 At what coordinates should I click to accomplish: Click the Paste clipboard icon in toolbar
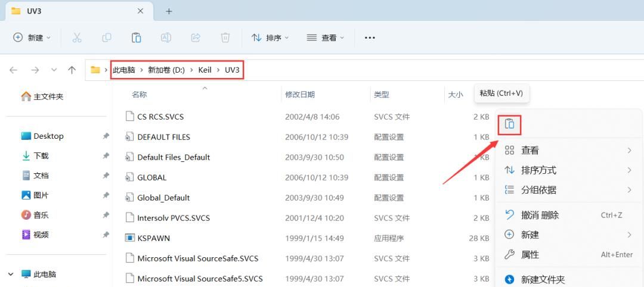click(137, 38)
